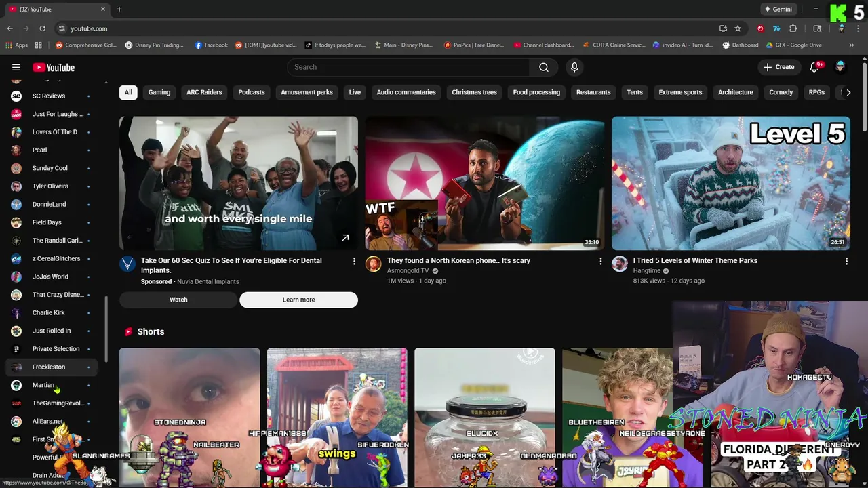Open the Asmongold TV channel link
Image resolution: width=868 pixels, height=488 pixels.
pos(408,270)
